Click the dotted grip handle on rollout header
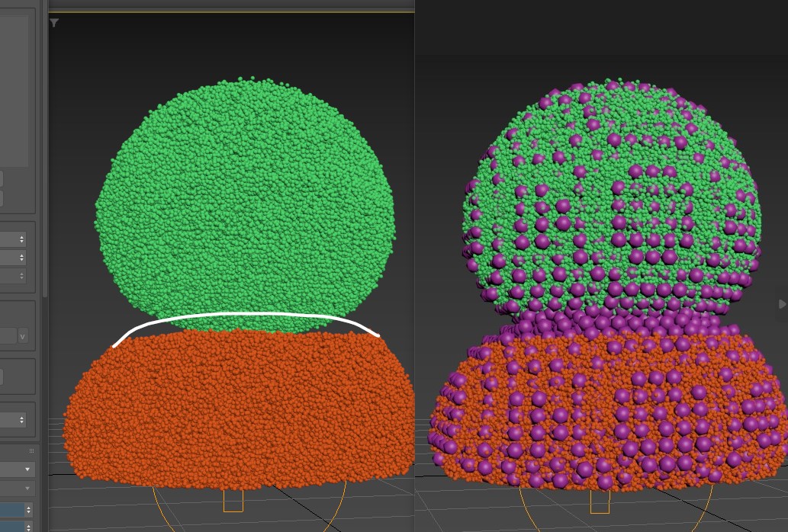This screenshot has height=532, width=788. 31,450
